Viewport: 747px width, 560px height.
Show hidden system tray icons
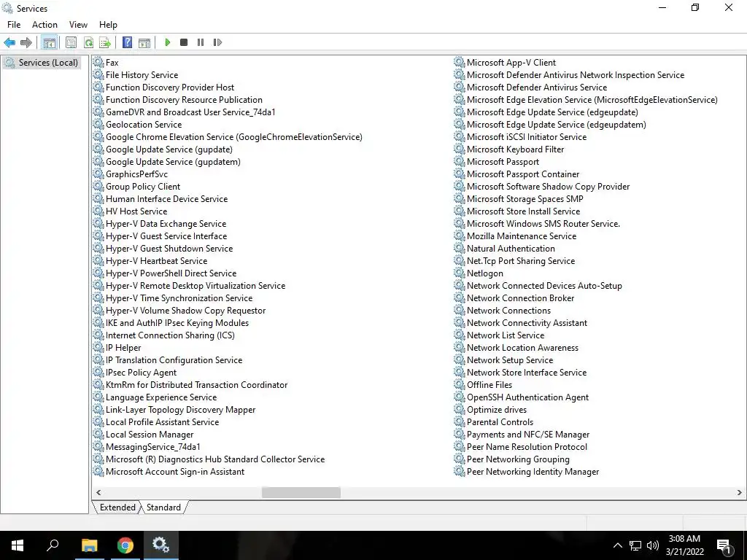click(617, 545)
